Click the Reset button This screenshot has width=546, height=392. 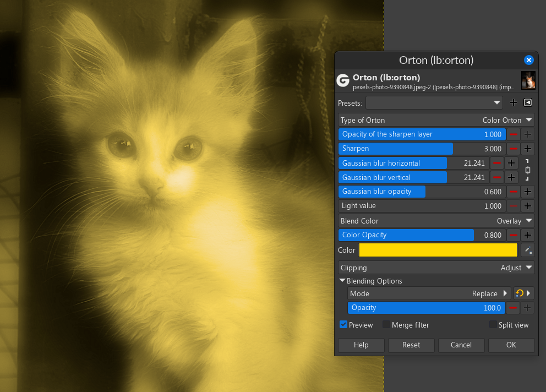click(x=411, y=345)
